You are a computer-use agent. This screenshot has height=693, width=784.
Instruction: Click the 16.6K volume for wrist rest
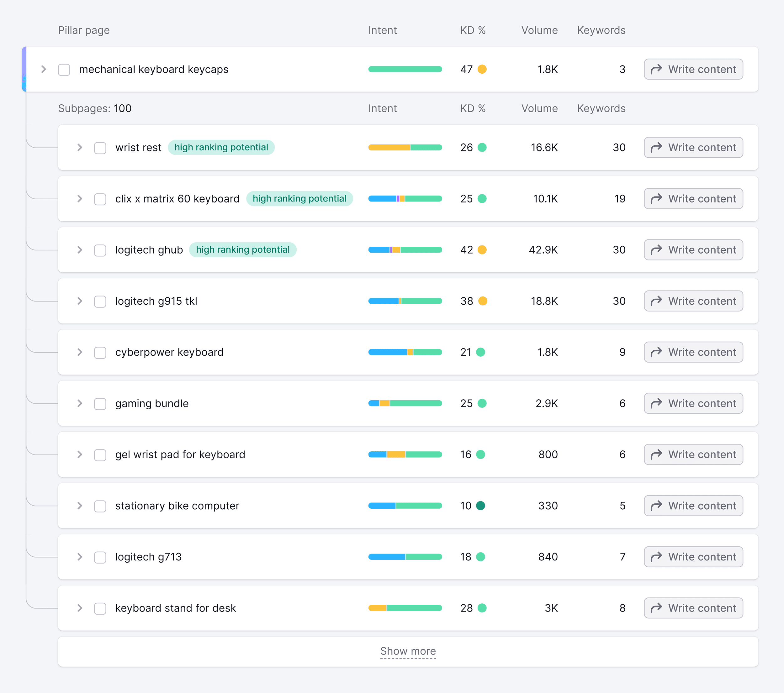[544, 148]
